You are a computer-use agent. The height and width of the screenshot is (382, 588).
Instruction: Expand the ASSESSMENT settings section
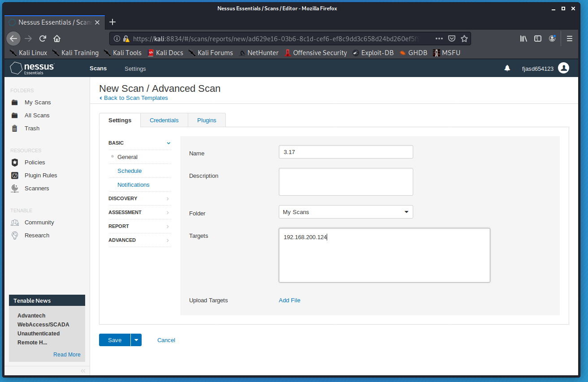click(x=139, y=212)
